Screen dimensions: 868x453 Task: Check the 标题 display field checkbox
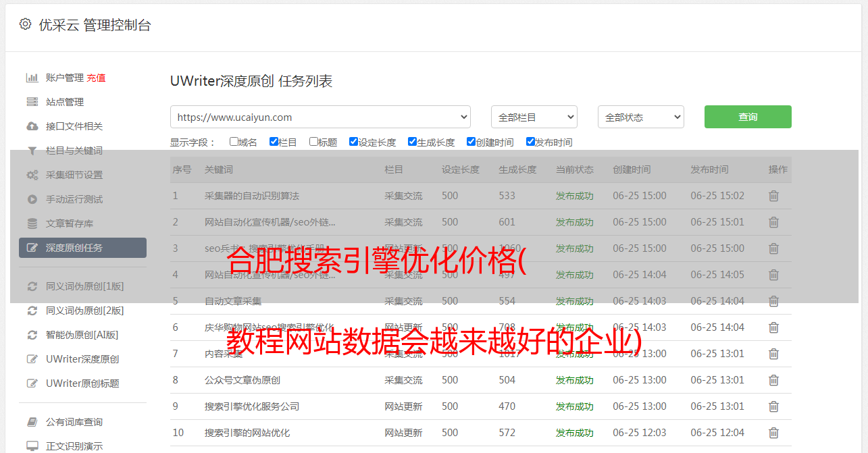[313, 142]
